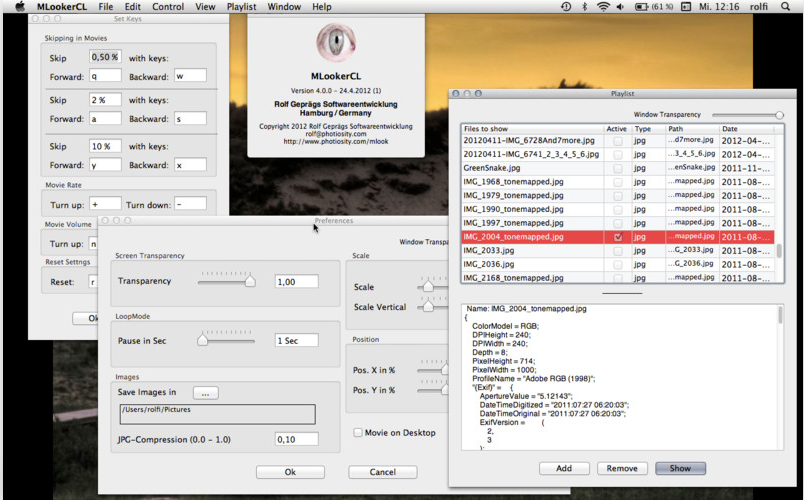Uncheck Active for IMG_2004_tonemapped.jpg
This screenshot has width=804, height=500.
(x=618, y=237)
